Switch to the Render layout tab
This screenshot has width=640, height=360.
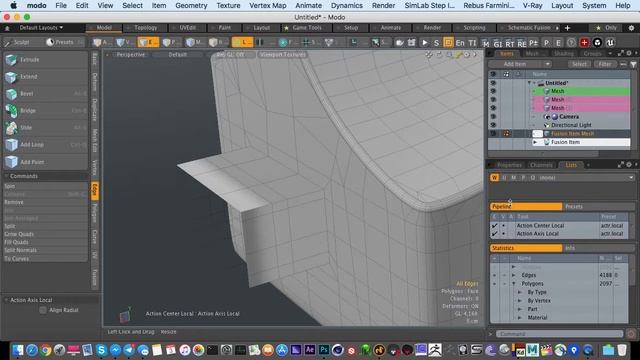(432, 28)
